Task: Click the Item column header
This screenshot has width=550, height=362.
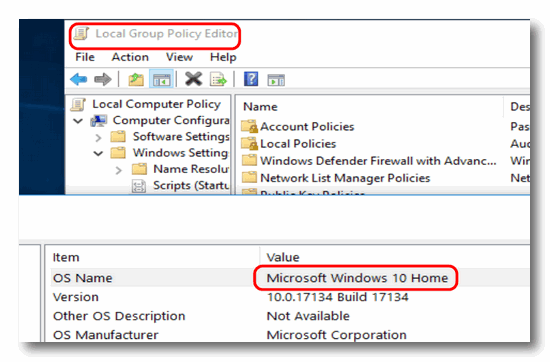Action: click(66, 257)
